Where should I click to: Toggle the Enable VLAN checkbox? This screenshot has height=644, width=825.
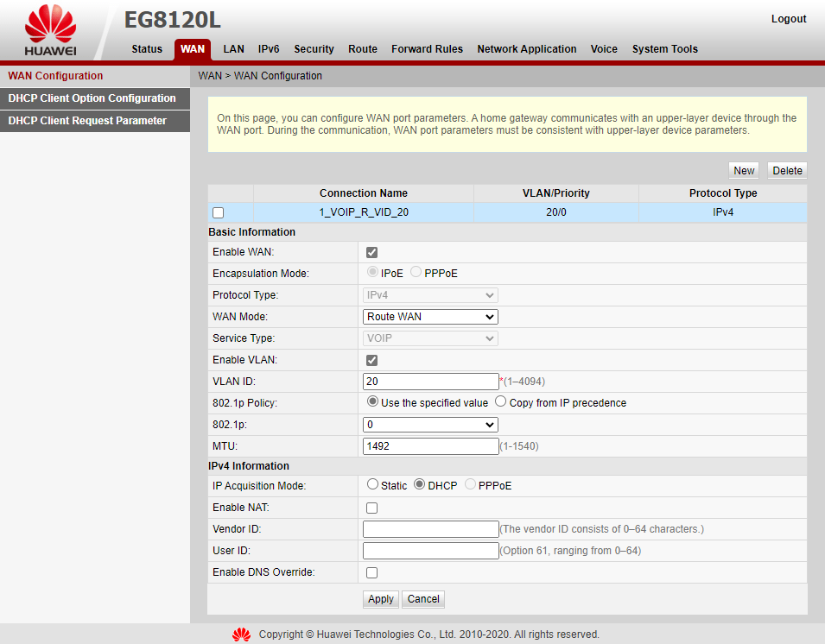[x=372, y=360]
